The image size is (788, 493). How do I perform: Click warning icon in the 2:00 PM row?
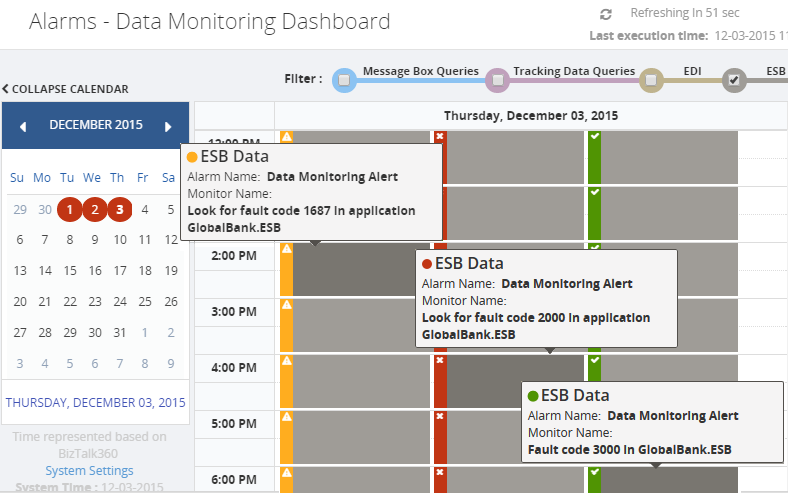(286, 249)
